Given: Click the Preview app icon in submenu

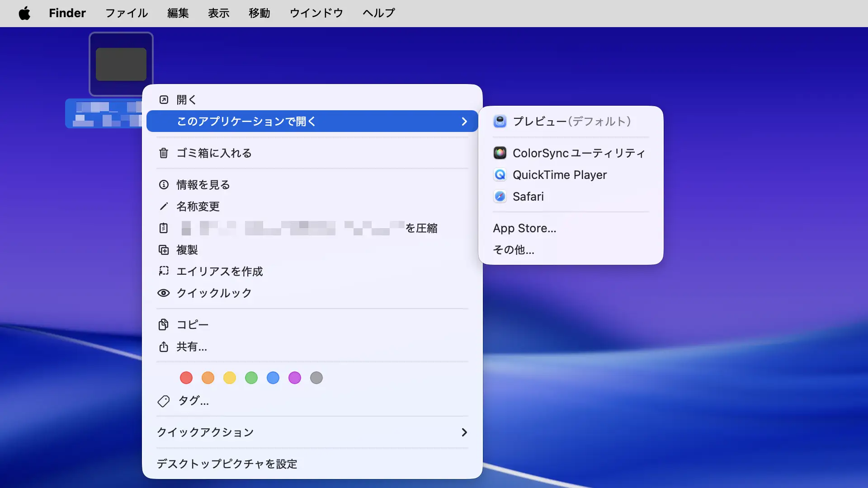Looking at the screenshot, I should click(x=500, y=121).
